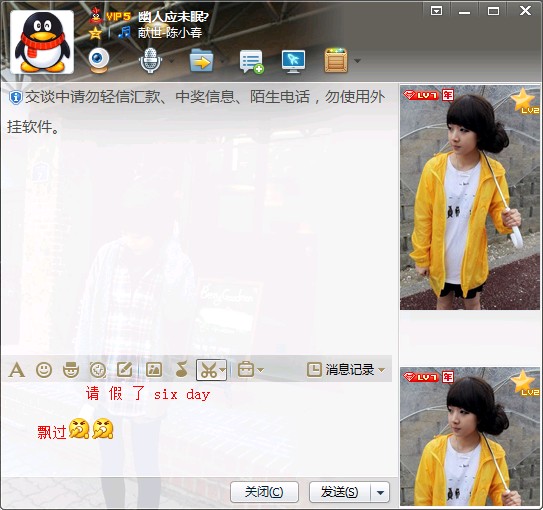Open the send options arrow beside 发送(S)
The image size is (543, 510).
tap(380, 492)
